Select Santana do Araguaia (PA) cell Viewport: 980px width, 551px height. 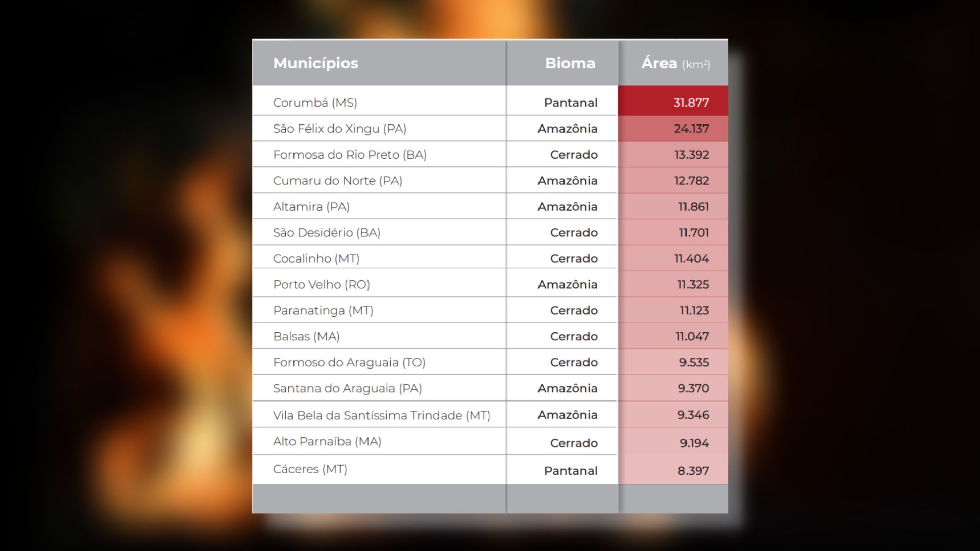coord(347,389)
